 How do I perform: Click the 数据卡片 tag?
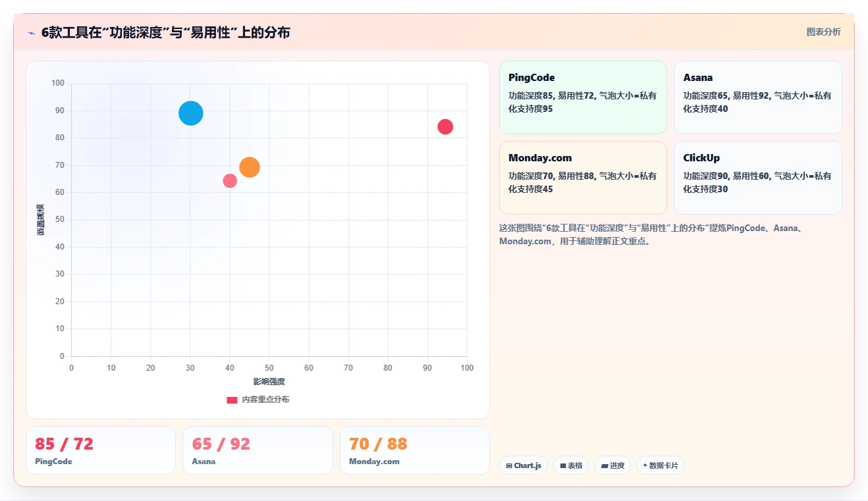click(661, 465)
